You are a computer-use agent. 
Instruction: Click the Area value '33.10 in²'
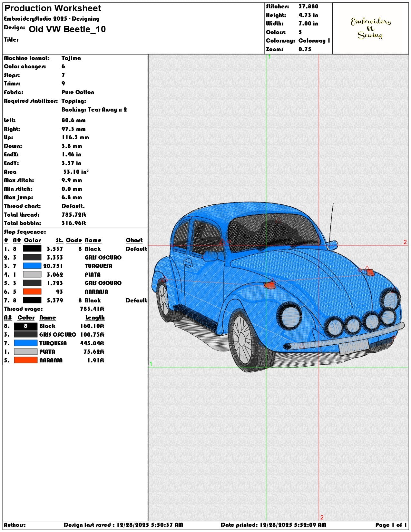pos(76,172)
